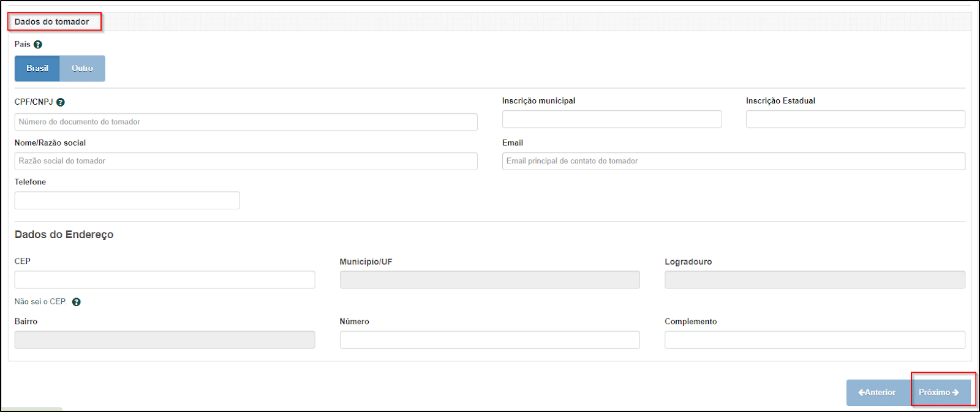
Task: Click the Município/UF field
Action: click(489, 280)
